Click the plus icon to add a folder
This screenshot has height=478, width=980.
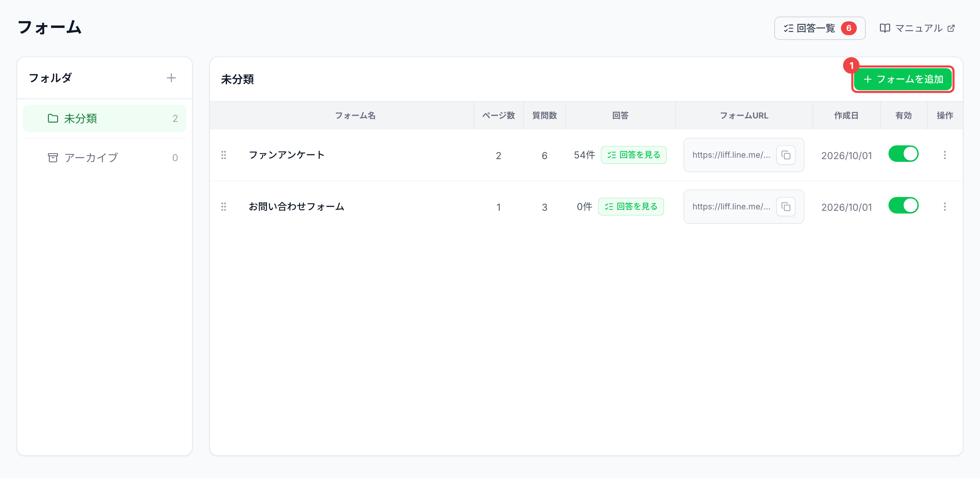coord(171,78)
